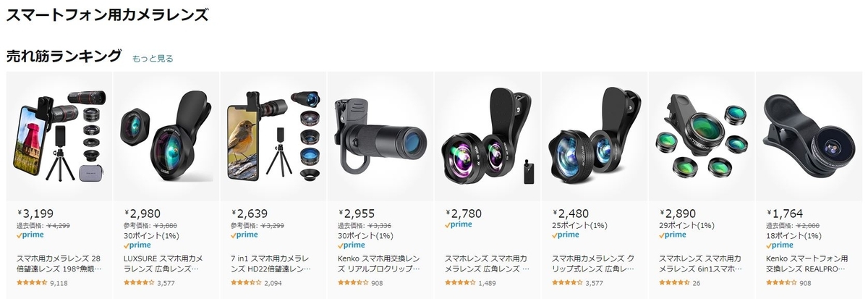868x299 pixels.
Task: Click the prime badge under ¥2,780
Action: 459,225
